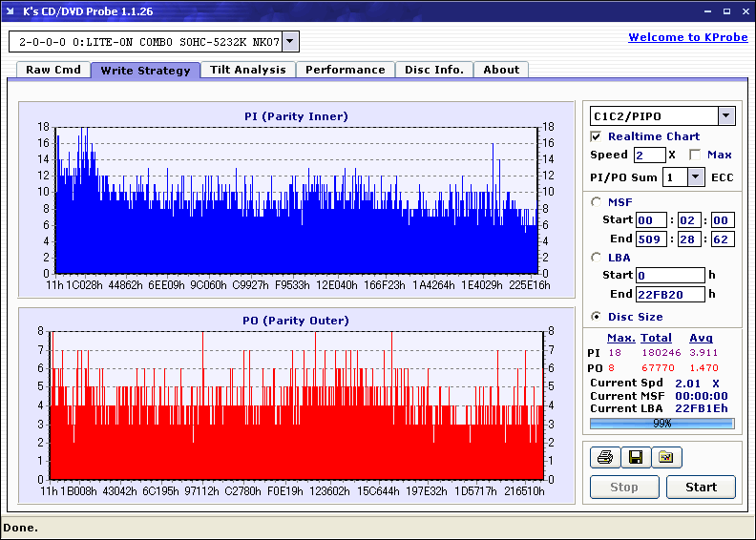The width and height of the screenshot is (756, 540).
Task: Switch to the Tilt Analysis tab
Action: point(248,70)
